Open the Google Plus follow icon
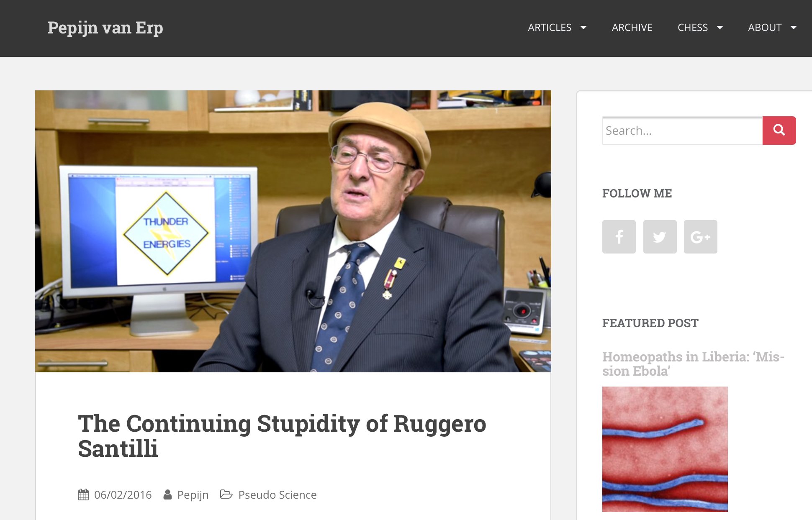 pyautogui.click(x=701, y=237)
